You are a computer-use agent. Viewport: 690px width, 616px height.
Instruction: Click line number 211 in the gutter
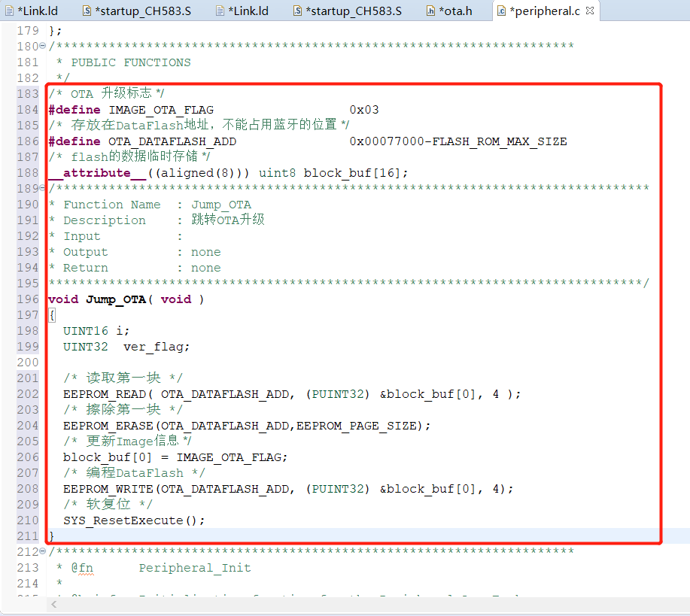tap(28, 536)
